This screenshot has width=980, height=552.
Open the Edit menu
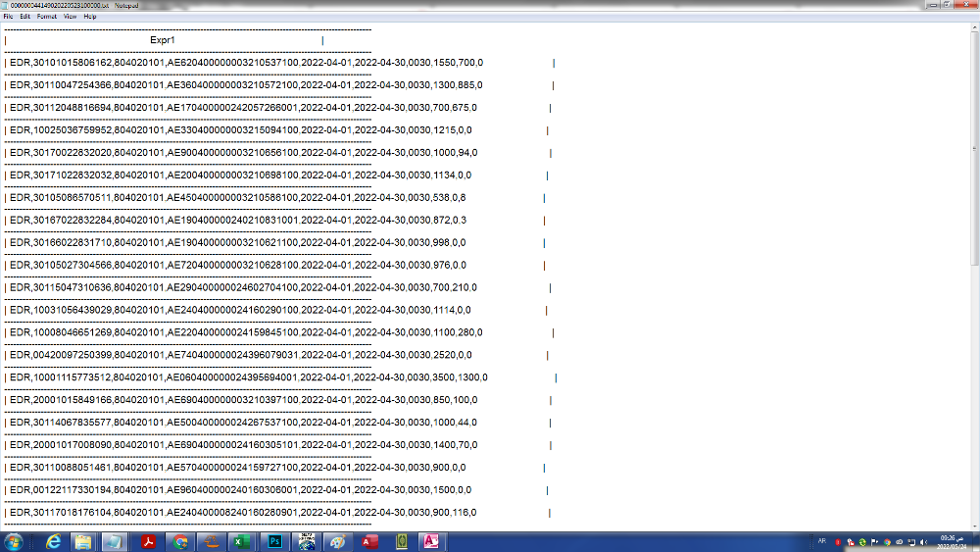click(25, 17)
